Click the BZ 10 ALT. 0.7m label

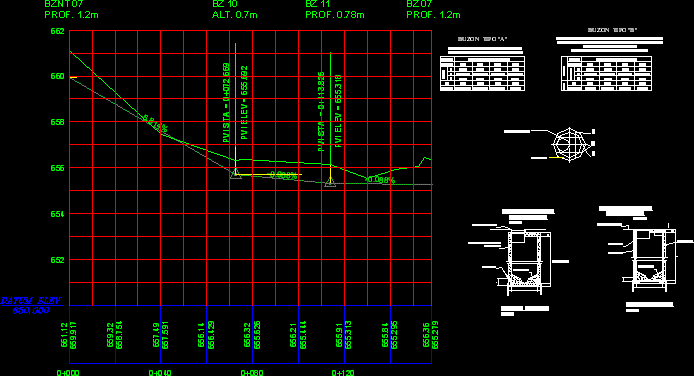tap(235, 10)
